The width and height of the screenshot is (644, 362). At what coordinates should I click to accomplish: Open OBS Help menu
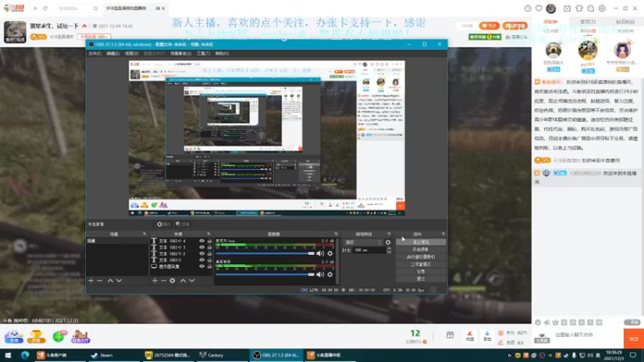tap(222, 53)
